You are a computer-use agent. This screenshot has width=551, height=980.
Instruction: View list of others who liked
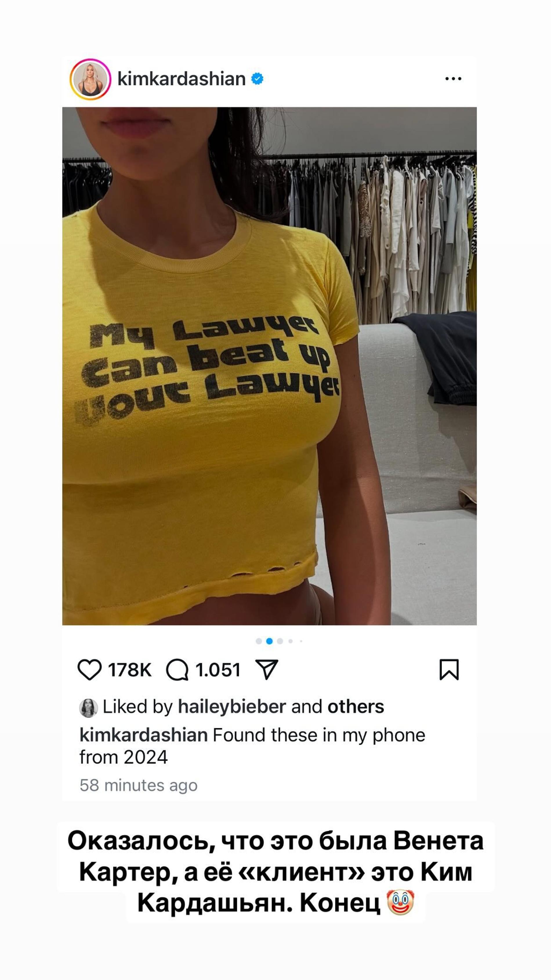click(356, 707)
